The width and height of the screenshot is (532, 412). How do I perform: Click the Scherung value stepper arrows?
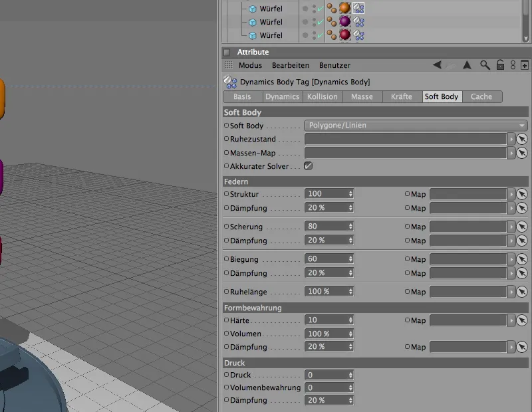tap(351, 226)
